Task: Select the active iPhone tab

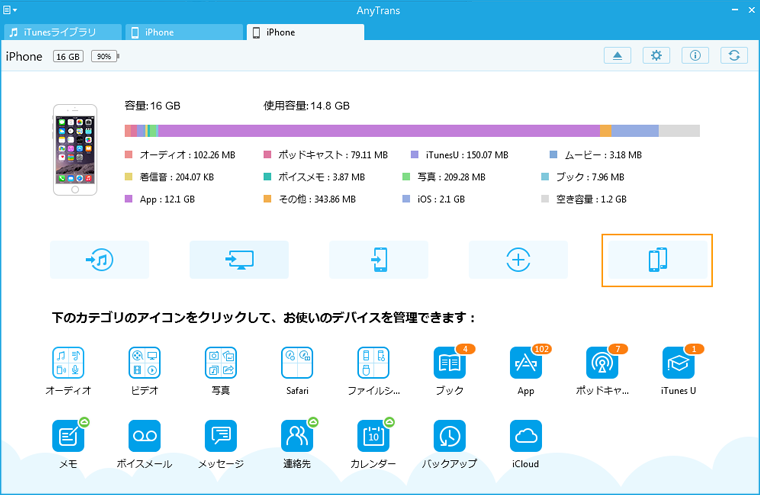Action: (305, 32)
